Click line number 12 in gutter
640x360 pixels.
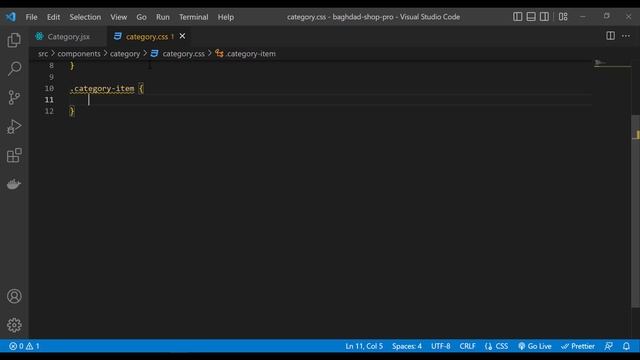coord(49,111)
